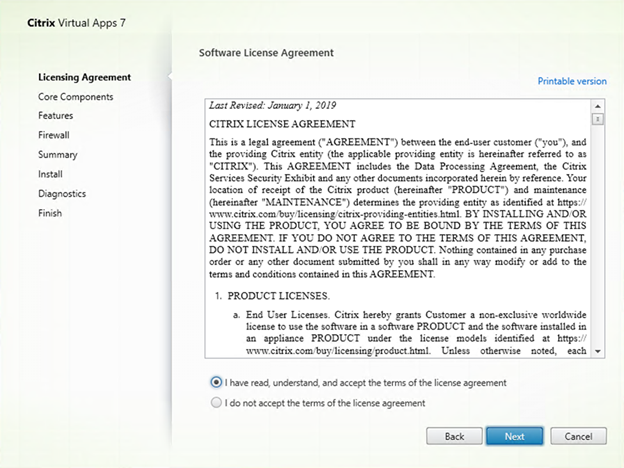Go back with the Back button
The width and height of the screenshot is (624, 468).
tap(454, 437)
